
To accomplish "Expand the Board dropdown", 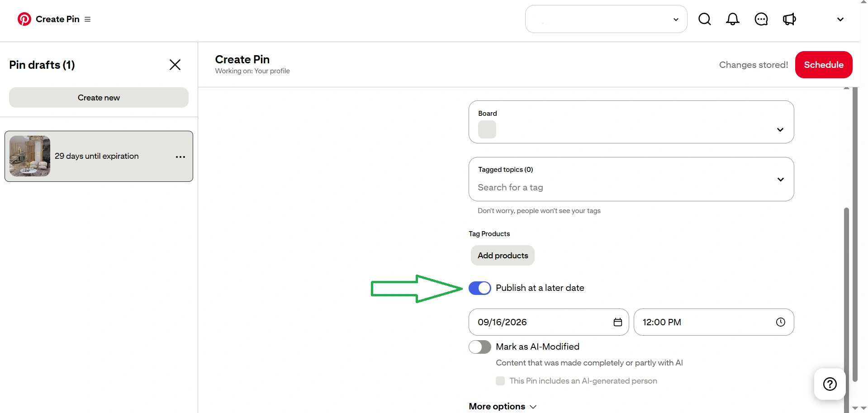I will [631, 122].
